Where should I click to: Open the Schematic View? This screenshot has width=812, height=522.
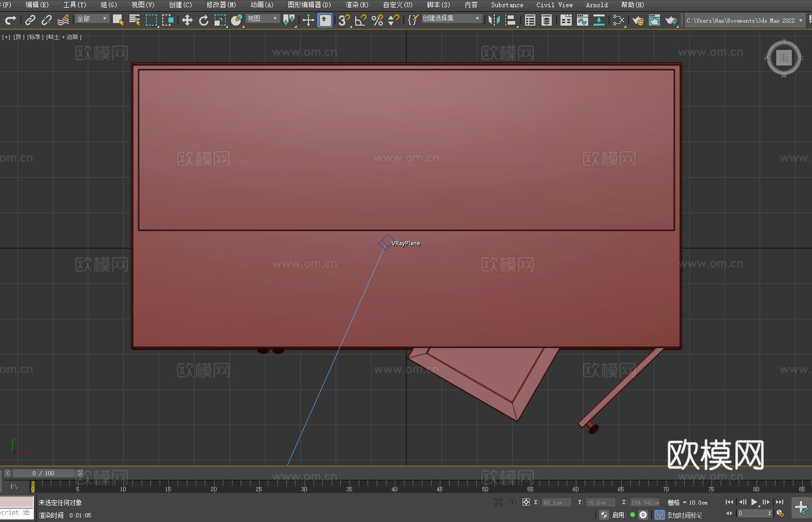599,20
